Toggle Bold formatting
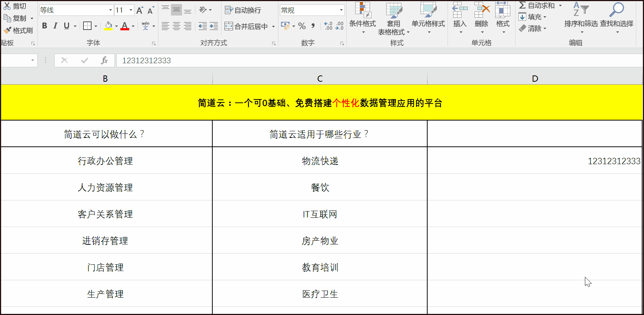The height and width of the screenshot is (315, 644). click(x=45, y=26)
